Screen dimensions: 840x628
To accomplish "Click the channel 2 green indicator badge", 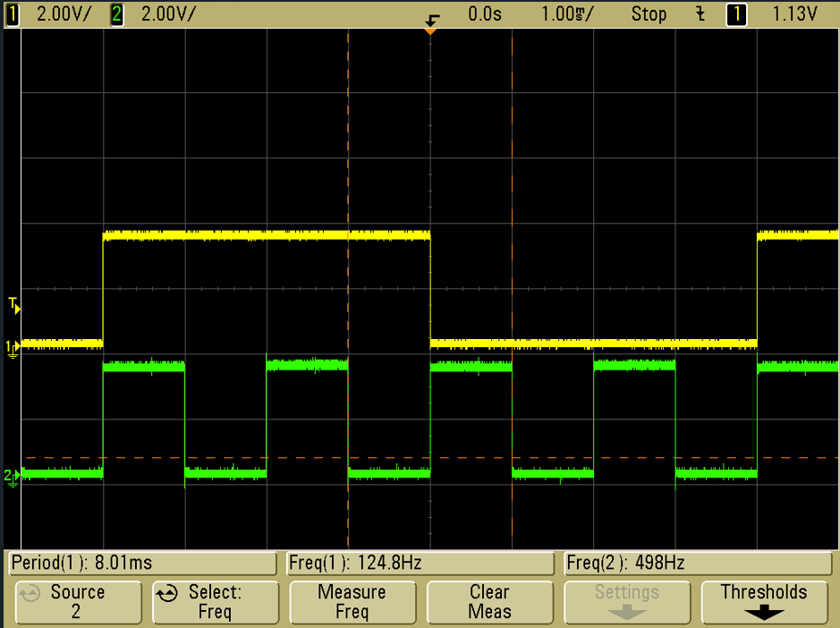I will coord(116,14).
